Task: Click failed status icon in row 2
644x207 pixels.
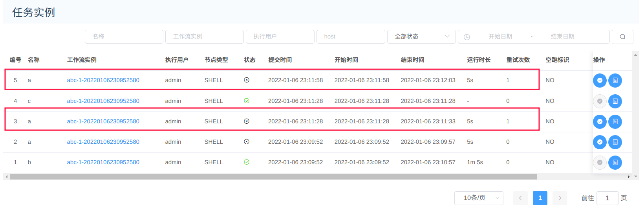Action: 247,142
